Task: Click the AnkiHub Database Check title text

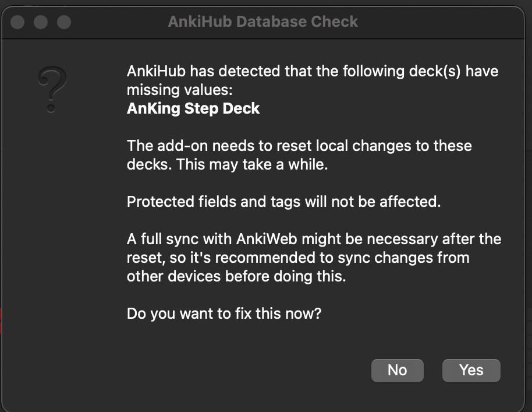Action: pos(263,22)
